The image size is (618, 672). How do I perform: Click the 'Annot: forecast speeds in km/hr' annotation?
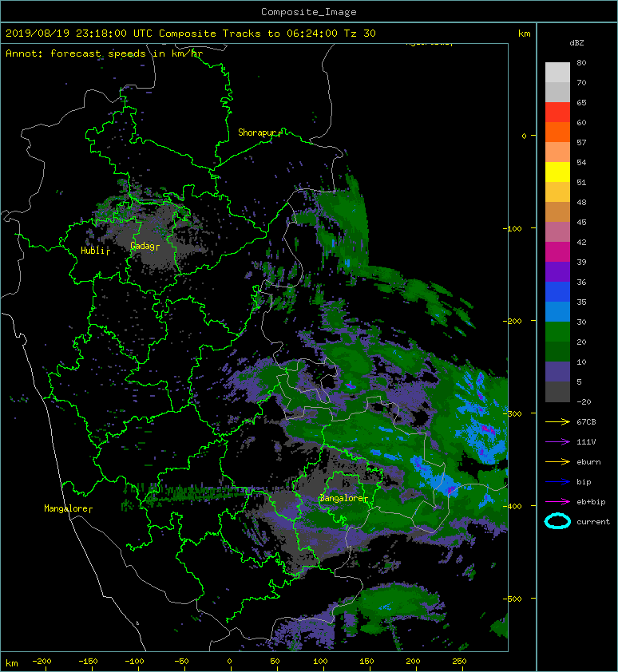click(105, 53)
